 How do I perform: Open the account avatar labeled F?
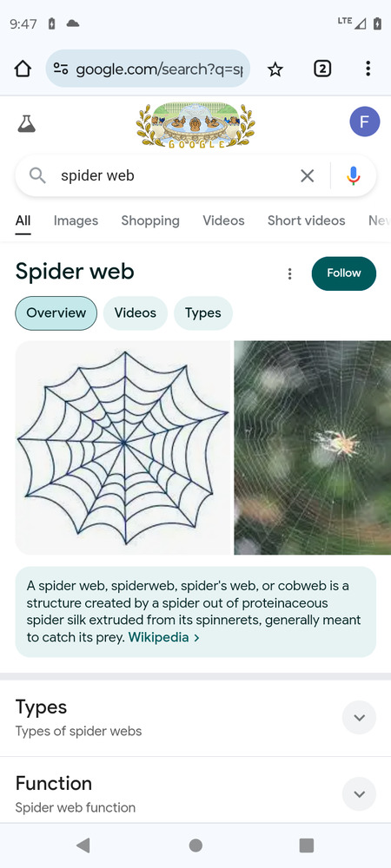364,122
